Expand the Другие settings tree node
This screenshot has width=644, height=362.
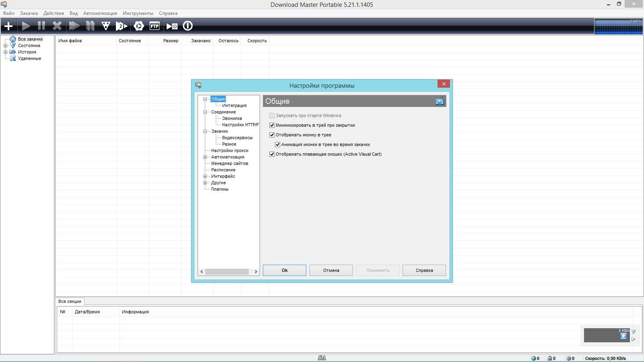point(205,183)
